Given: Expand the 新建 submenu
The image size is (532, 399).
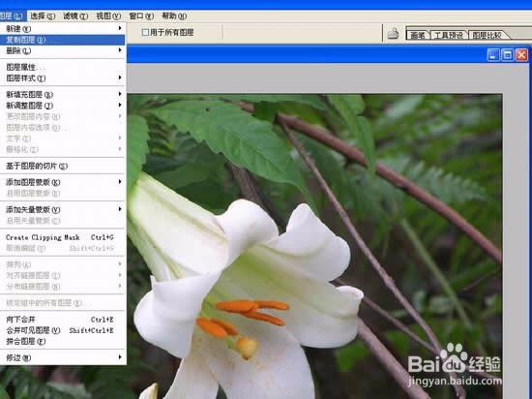Looking at the screenshot, I should tap(63, 28).
